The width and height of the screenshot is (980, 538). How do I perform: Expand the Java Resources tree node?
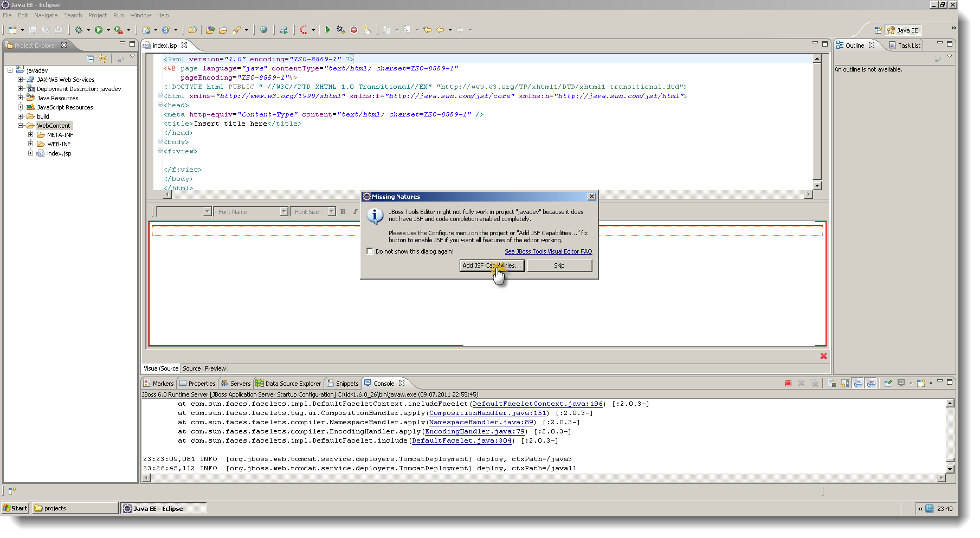click(x=20, y=98)
